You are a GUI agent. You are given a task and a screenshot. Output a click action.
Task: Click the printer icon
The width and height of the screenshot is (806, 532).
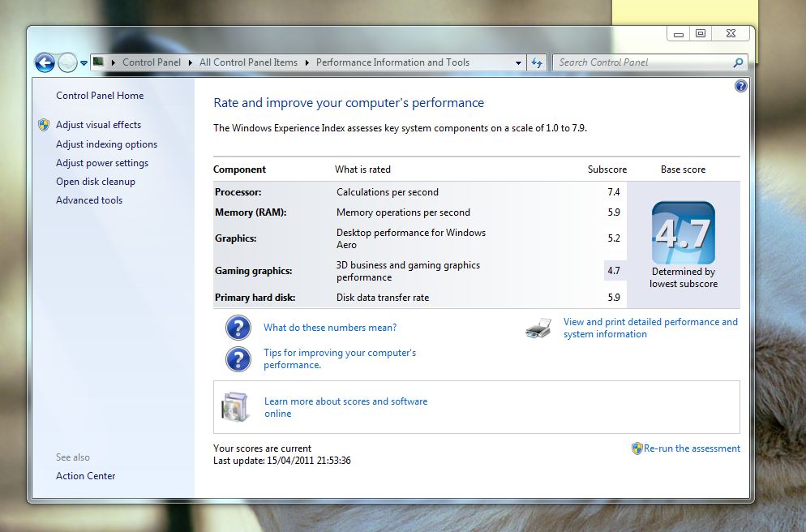538,328
